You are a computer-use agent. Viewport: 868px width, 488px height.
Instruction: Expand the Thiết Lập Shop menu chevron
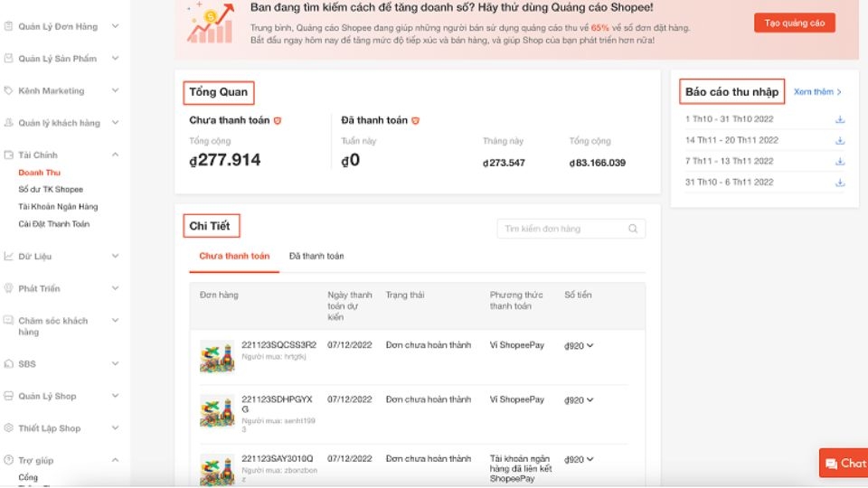[115, 427]
